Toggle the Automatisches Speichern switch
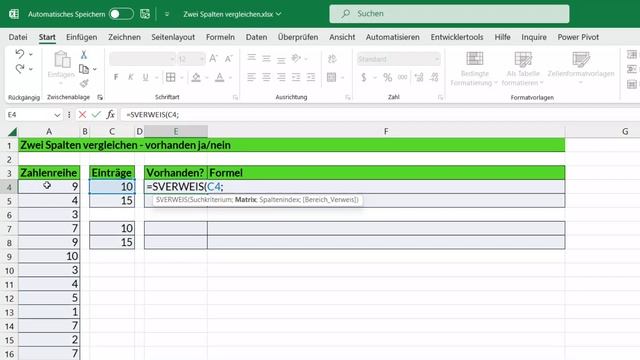 pyautogui.click(x=122, y=14)
